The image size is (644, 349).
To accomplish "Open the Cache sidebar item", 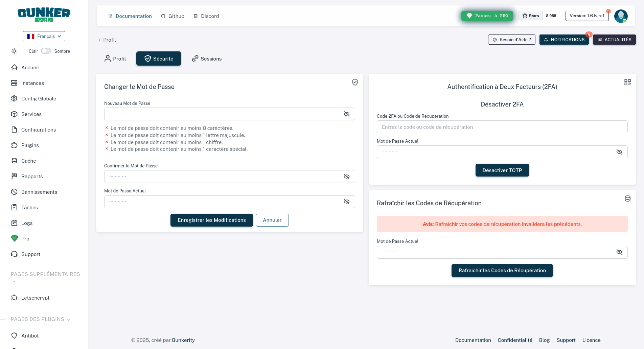I will (x=28, y=161).
